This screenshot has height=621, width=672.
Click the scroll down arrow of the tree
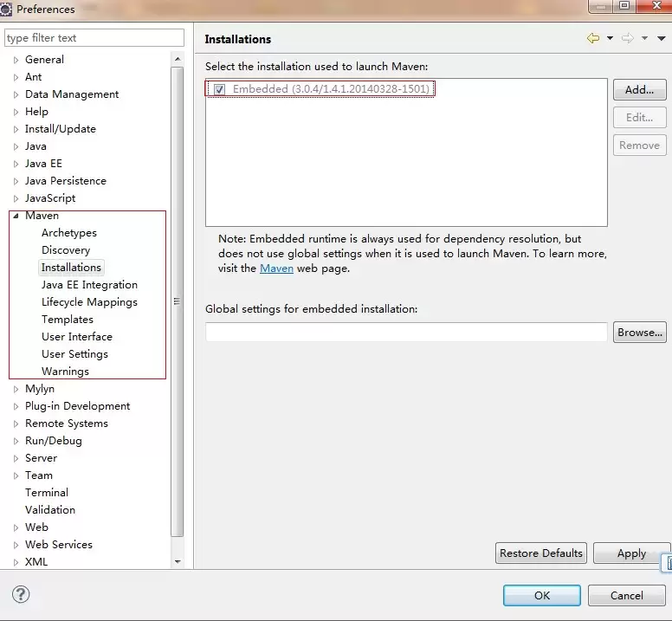[178, 561]
